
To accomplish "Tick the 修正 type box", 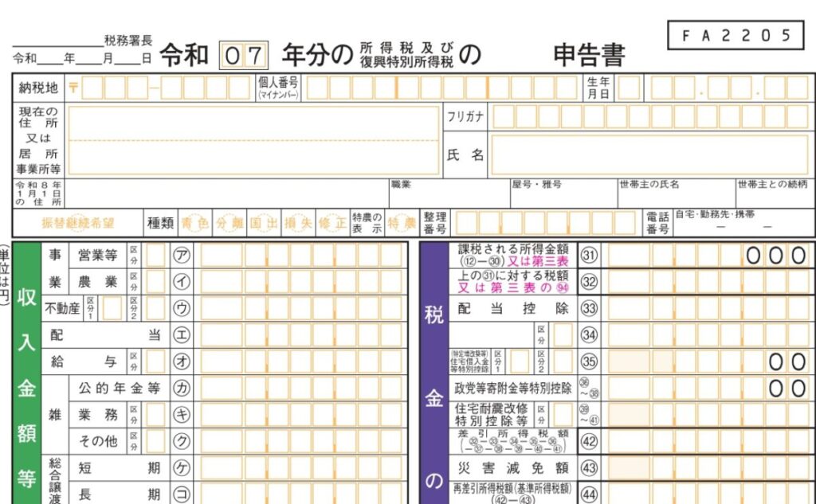I will coord(332,224).
